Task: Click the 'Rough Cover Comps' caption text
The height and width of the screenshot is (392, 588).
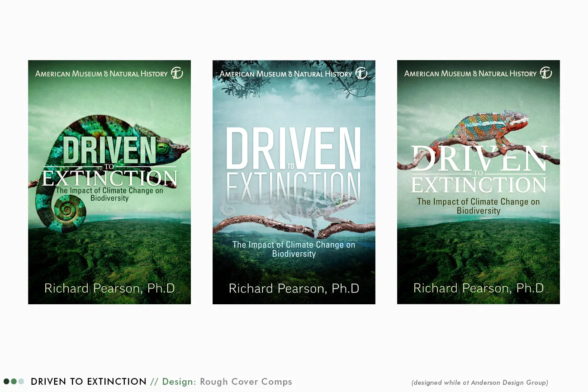Action: pos(246,382)
